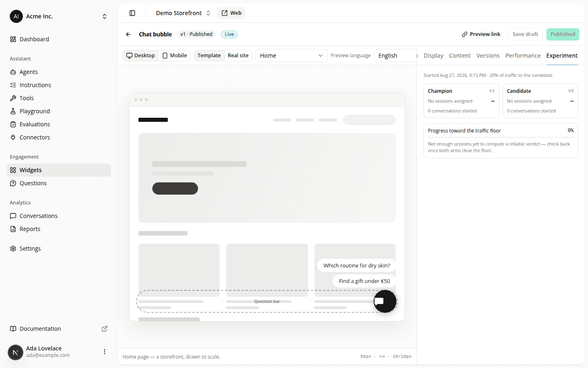Switch to the Display tab
Image resolution: width=588 pixels, height=368 pixels.
pyautogui.click(x=433, y=56)
